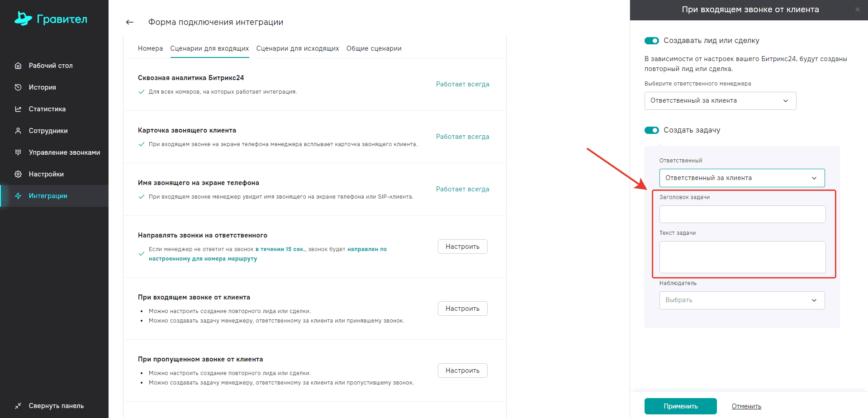Click the Применить button
The width and height of the screenshot is (868, 418).
point(680,406)
